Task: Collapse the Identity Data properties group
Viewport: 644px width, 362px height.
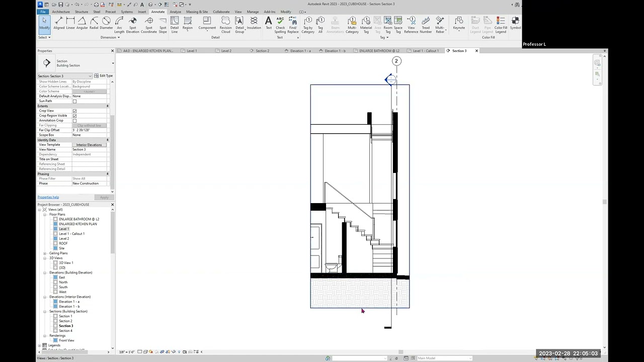Action: coord(107,140)
